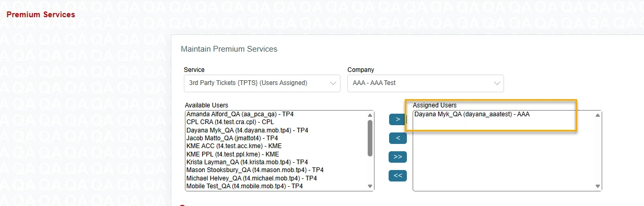The image size is (644, 206).
Task: Click the Premium Services page heading
Action: [41, 15]
